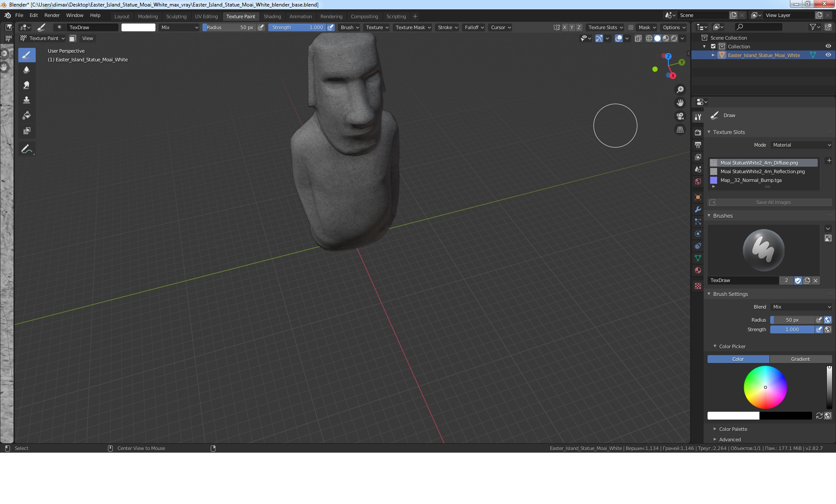Select the Annotate tool
Screen dimensions: 836x504
[x=27, y=149]
